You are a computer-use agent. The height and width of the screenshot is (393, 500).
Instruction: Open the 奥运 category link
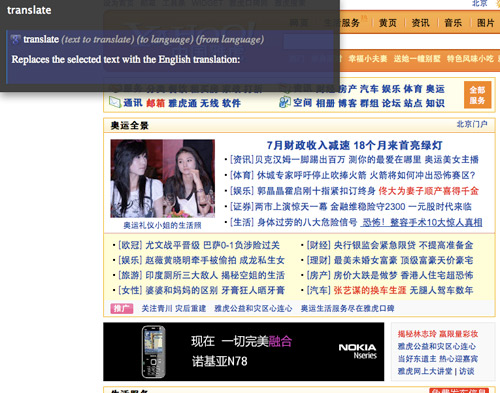tap(435, 89)
